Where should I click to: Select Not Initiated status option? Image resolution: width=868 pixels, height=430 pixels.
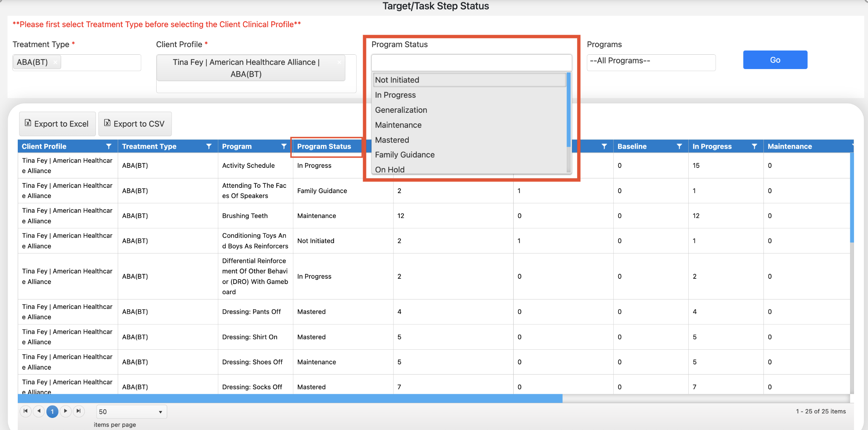coord(397,80)
